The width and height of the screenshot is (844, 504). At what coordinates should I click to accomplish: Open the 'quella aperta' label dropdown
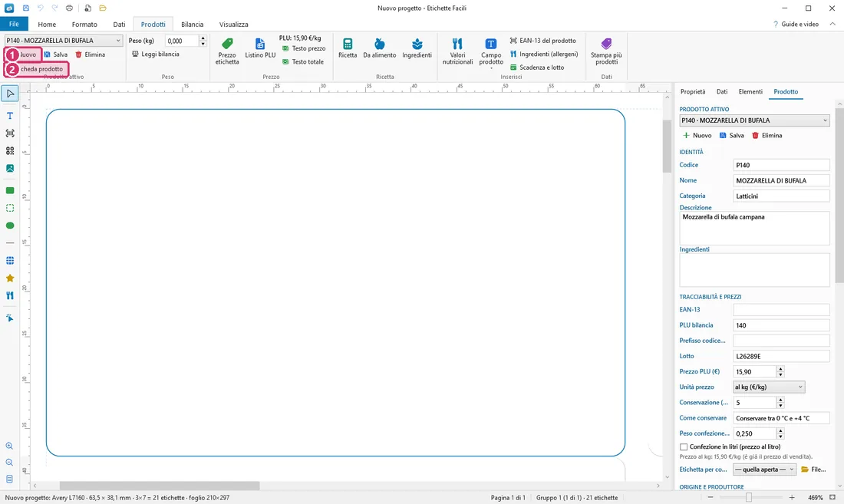pos(764,469)
